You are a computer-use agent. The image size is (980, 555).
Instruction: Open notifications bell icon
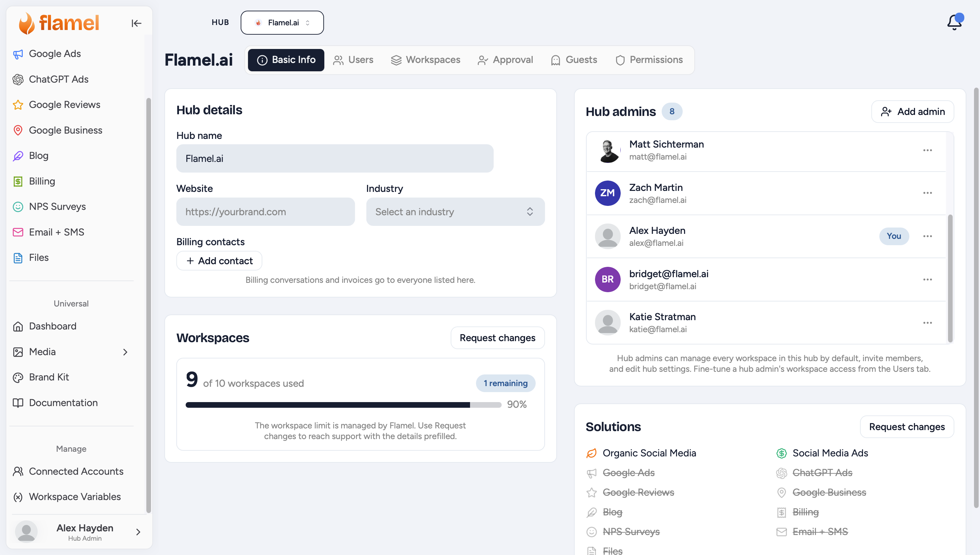click(x=954, y=23)
